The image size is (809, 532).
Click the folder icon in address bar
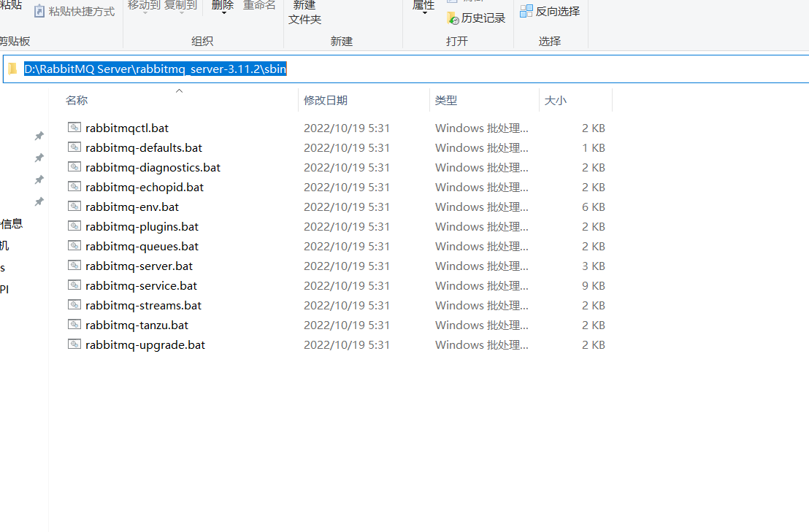(13, 69)
